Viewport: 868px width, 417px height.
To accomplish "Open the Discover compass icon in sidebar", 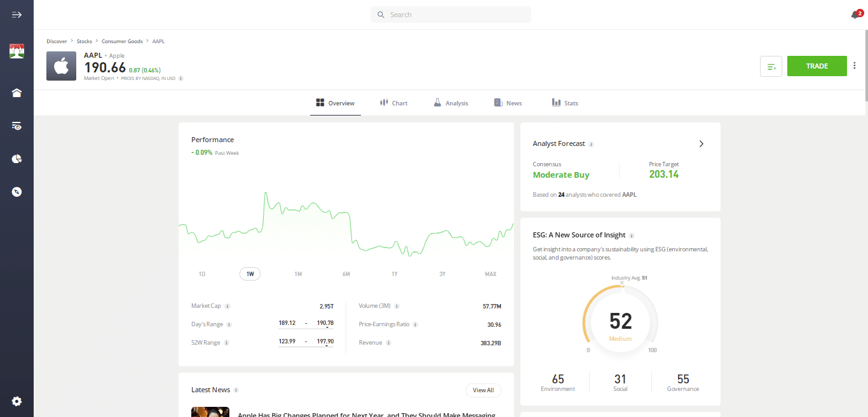I will tap(17, 191).
